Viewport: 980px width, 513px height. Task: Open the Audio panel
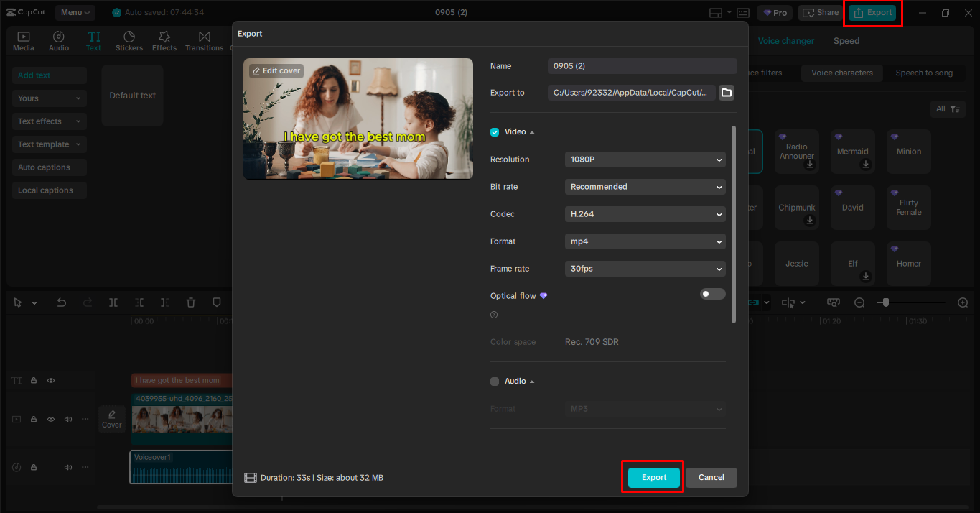click(58, 40)
